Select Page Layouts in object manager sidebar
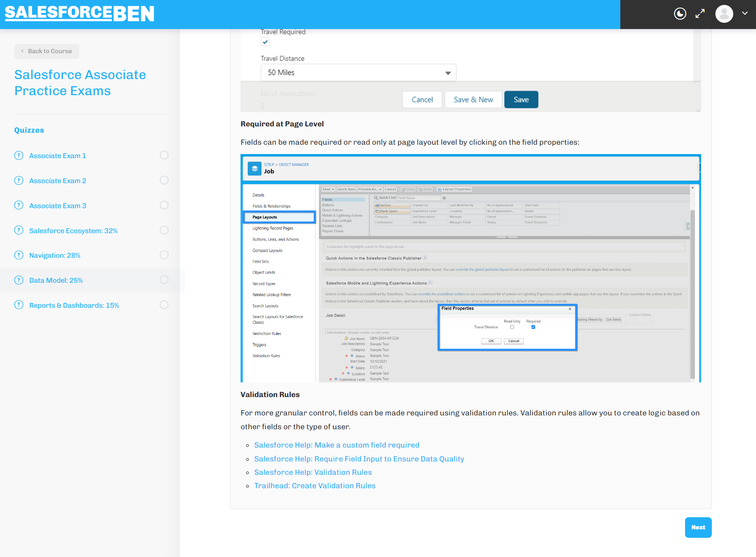This screenshot has height=557, width=756. tap(279, 217)
